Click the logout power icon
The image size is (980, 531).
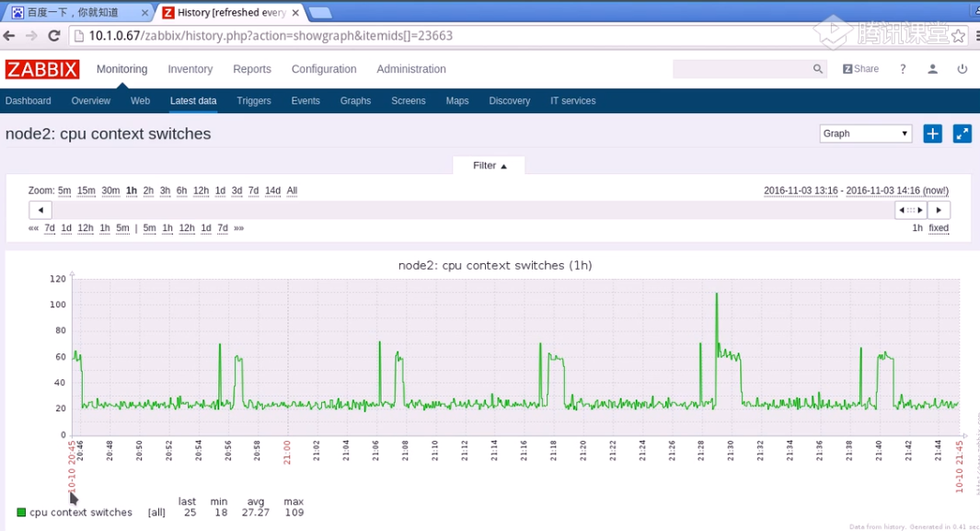pos(963,69)
